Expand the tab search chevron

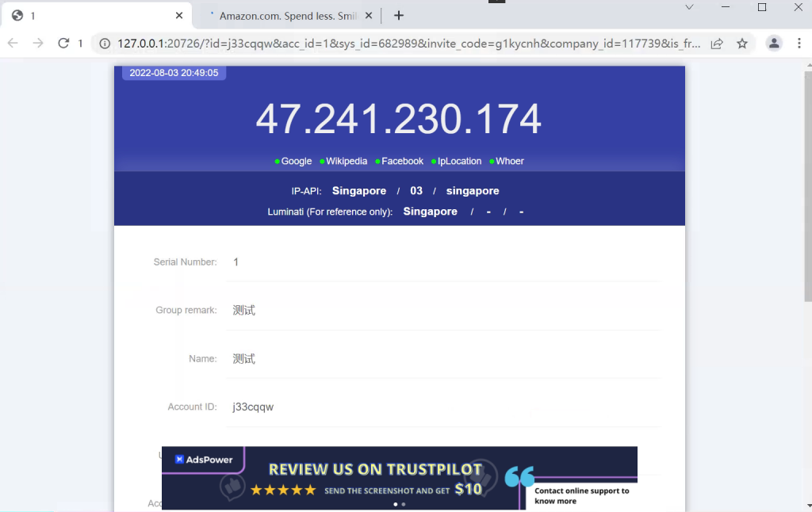point(689,7)
